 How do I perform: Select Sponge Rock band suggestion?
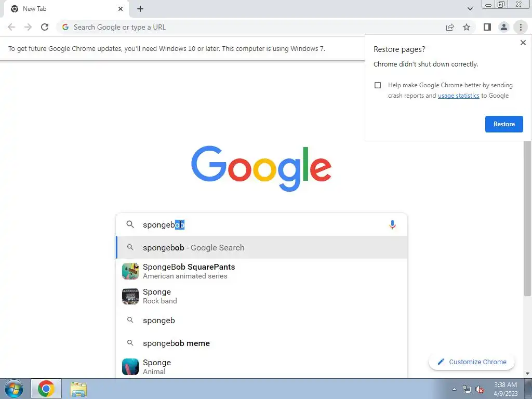262,296
